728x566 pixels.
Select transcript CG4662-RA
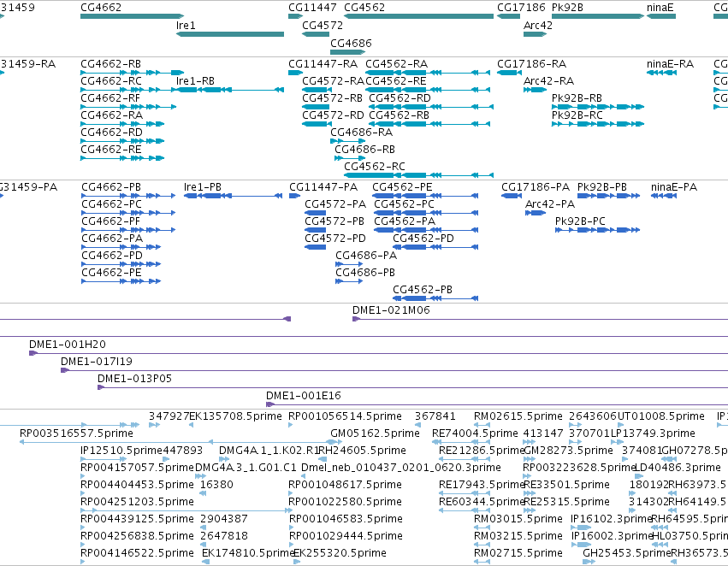[112, 115]
